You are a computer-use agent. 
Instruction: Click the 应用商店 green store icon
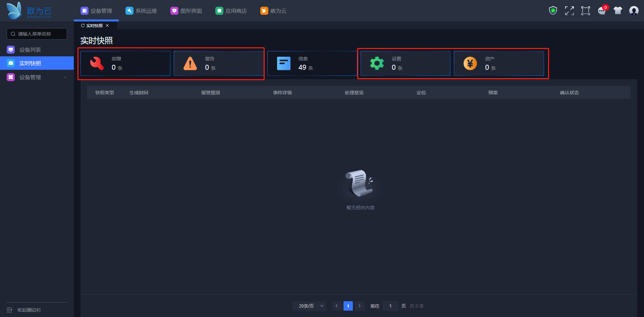[x=219, y=11]
